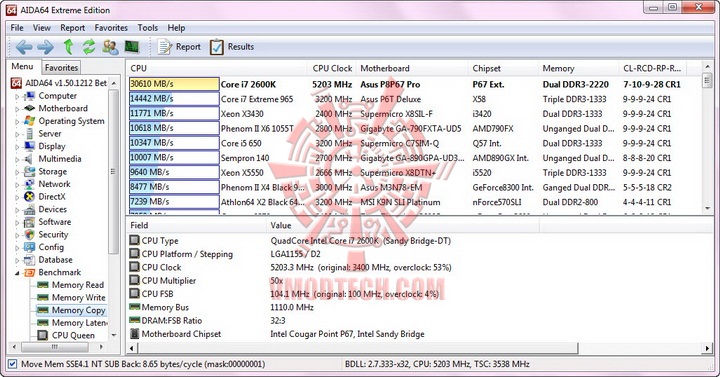Expand the Motherboard tree node
The height and width of the screenshot is (377, 720).
click(17, 109)
